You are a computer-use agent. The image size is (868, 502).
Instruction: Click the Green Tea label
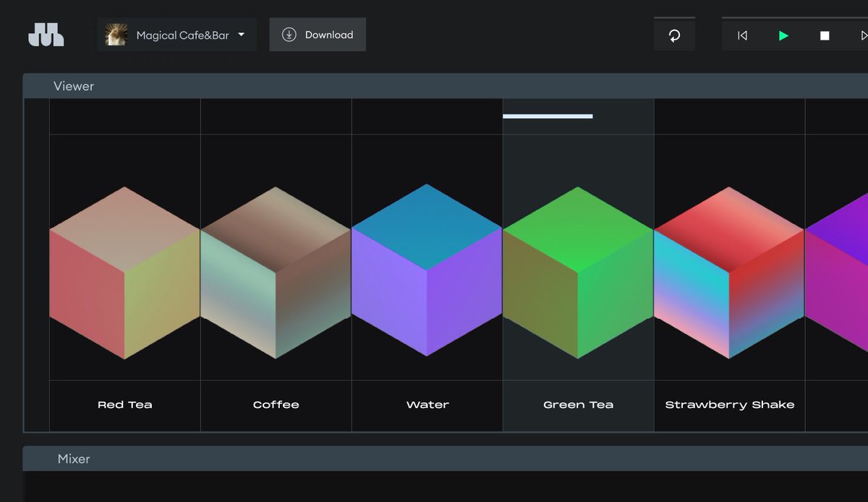pos(578,405)
